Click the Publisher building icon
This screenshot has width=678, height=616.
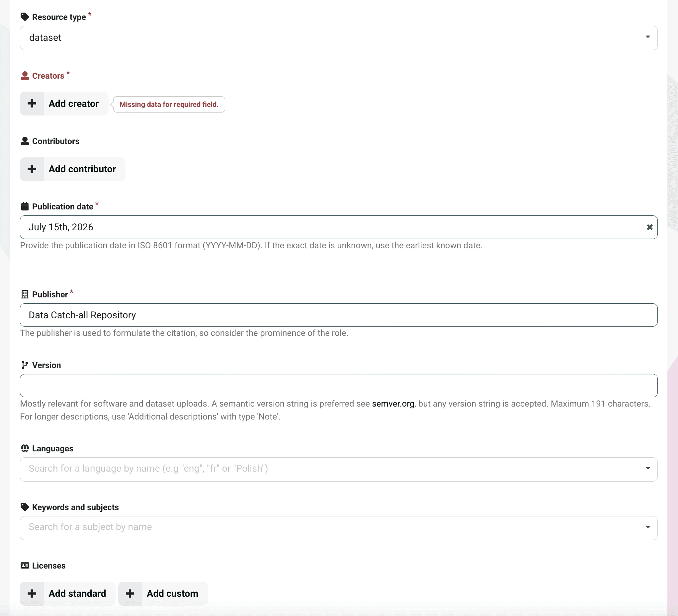(25, 294)
